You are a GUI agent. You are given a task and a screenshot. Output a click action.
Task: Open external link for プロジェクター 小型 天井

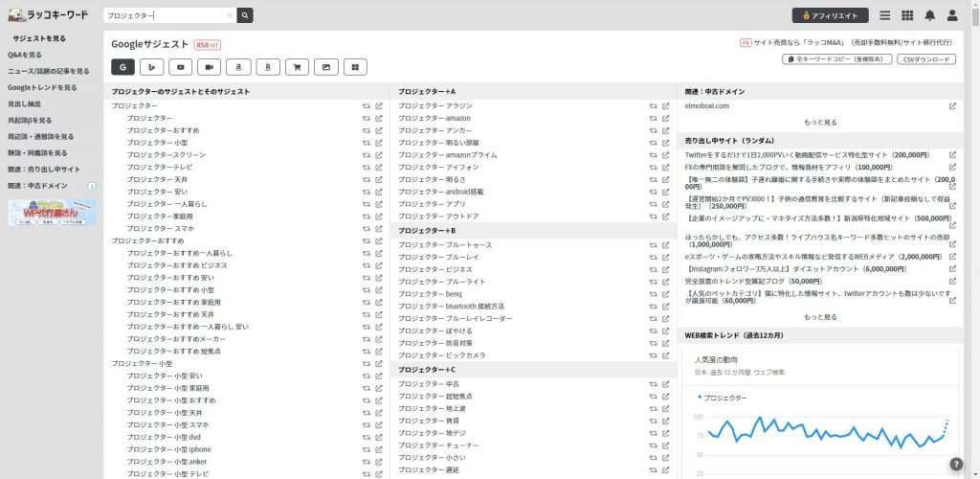click(x=379, y=413)
